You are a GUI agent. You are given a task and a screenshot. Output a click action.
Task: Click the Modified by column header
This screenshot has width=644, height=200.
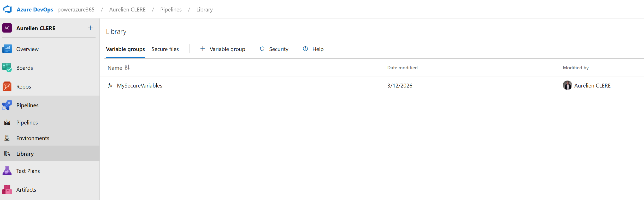576,68
